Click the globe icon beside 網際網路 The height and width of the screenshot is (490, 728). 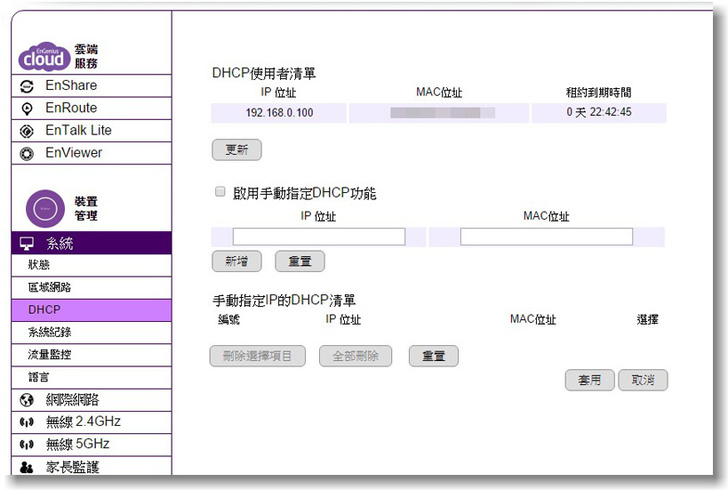[27, 400]
